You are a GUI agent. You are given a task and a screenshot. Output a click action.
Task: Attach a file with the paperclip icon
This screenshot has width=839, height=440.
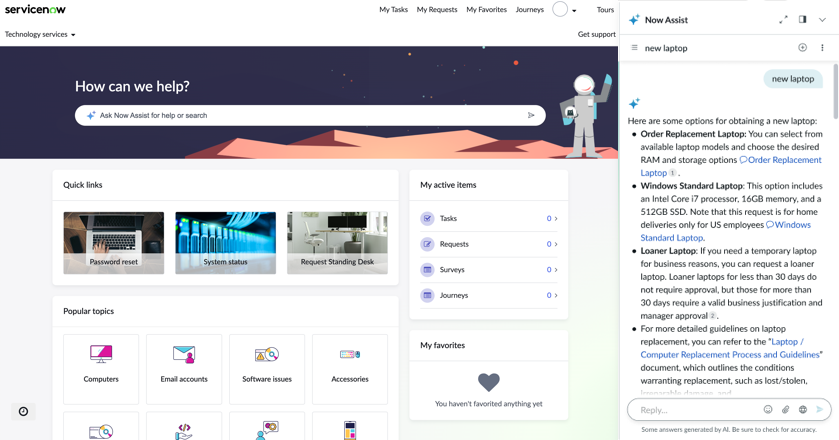[785, 409]
